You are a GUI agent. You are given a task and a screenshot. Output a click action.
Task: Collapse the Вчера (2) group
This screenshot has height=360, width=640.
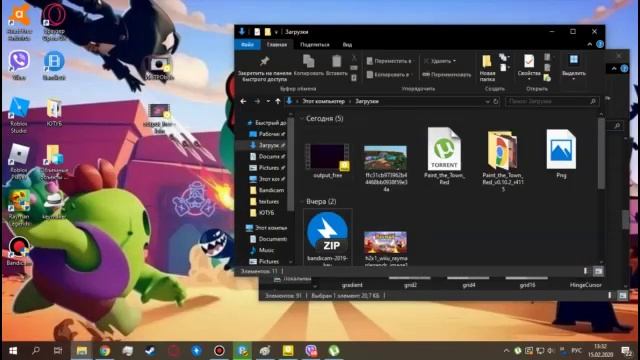pyautogui.click(x=302, y=202)
